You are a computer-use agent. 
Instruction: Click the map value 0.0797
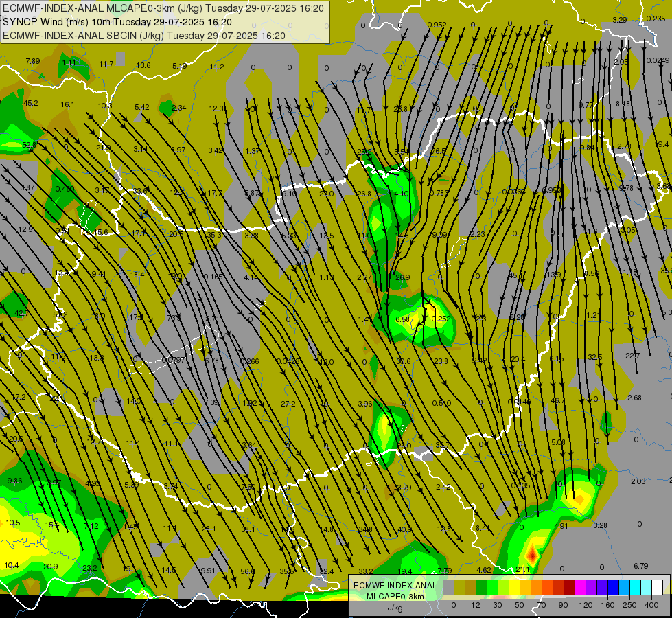point(174,360)
